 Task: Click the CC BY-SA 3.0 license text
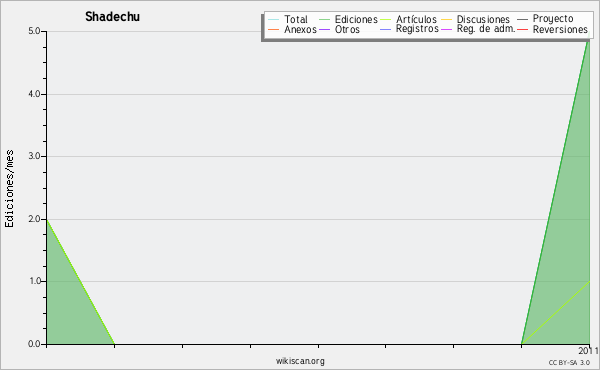point(569,363)
